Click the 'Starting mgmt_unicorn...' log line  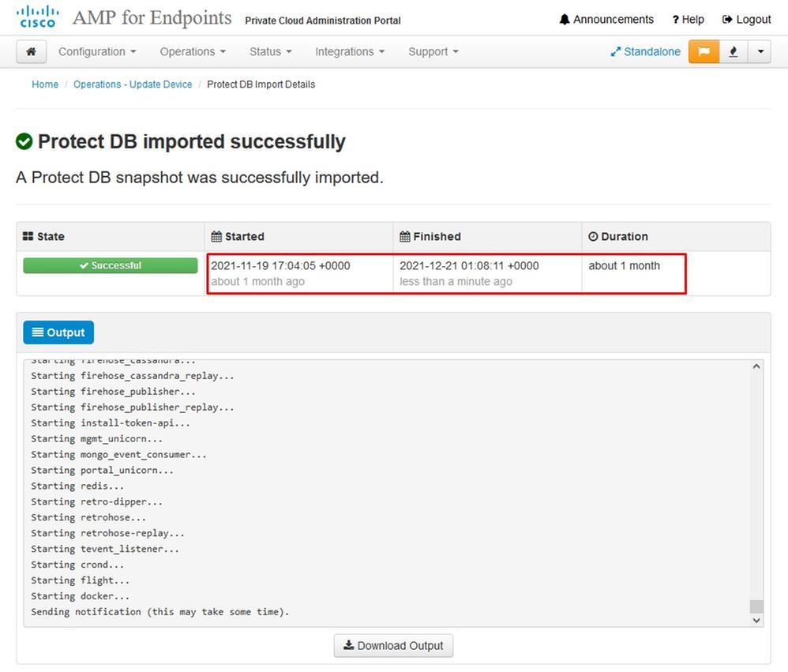[x=97, y=439]
